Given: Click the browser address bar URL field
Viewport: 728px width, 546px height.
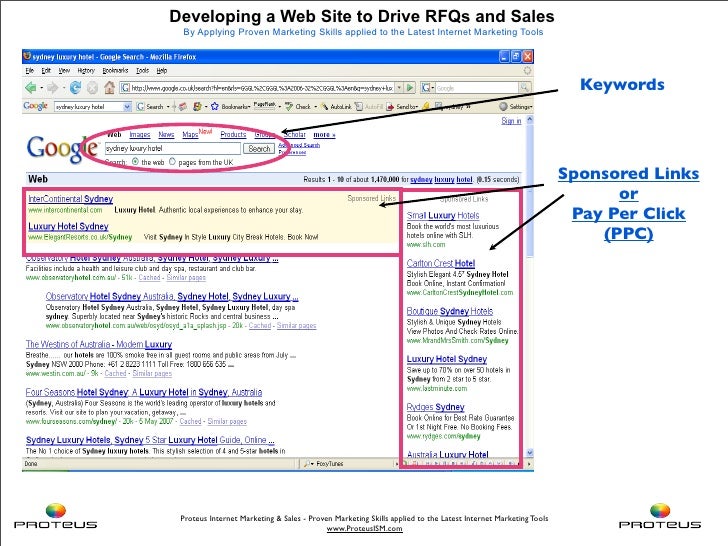Looking at the screenshot, I should [x=262, y=87].
